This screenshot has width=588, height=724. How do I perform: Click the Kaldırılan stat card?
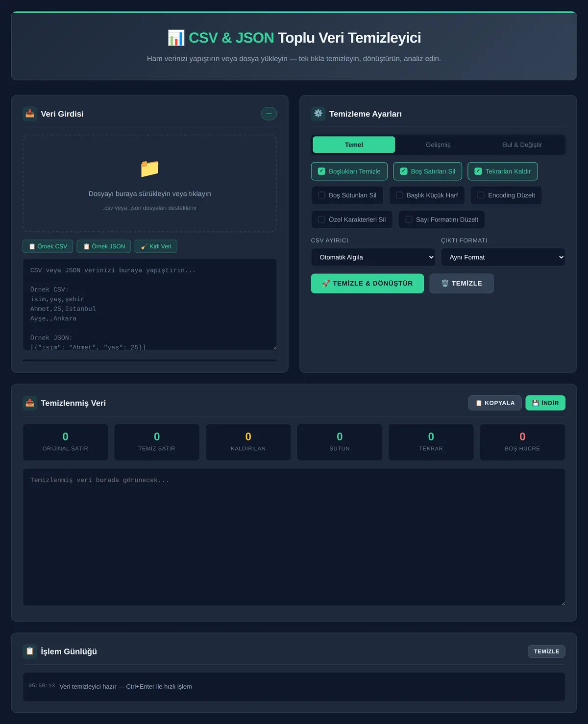coord(248,442)
